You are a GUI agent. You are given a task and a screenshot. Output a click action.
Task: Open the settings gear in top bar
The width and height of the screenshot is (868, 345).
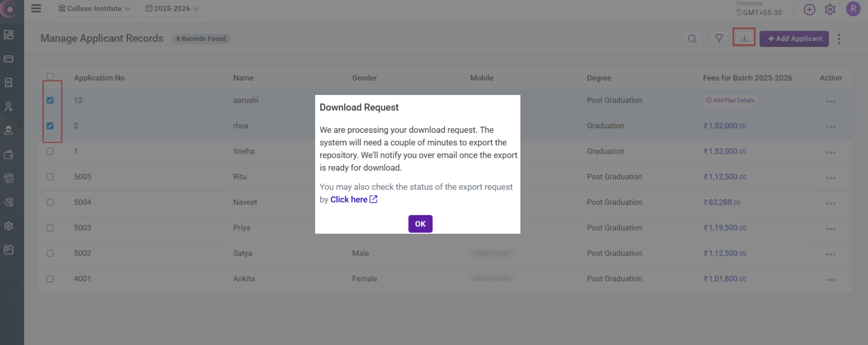point(830,10)
